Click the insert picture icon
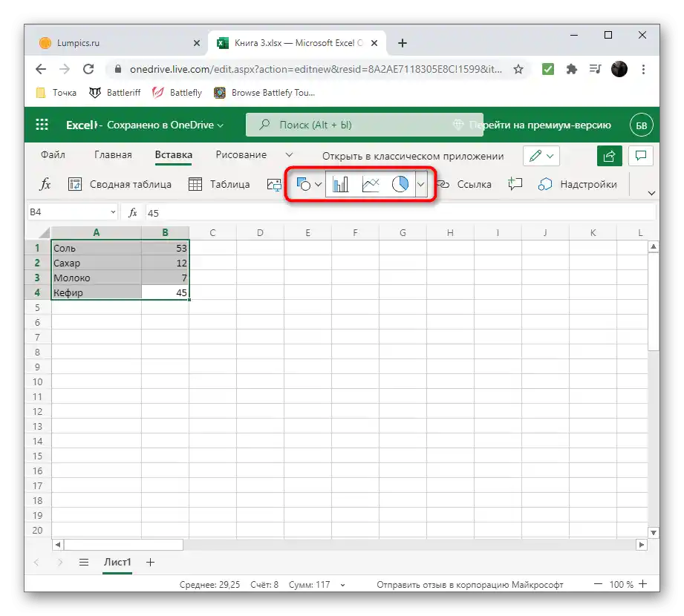 pos(274,185)
